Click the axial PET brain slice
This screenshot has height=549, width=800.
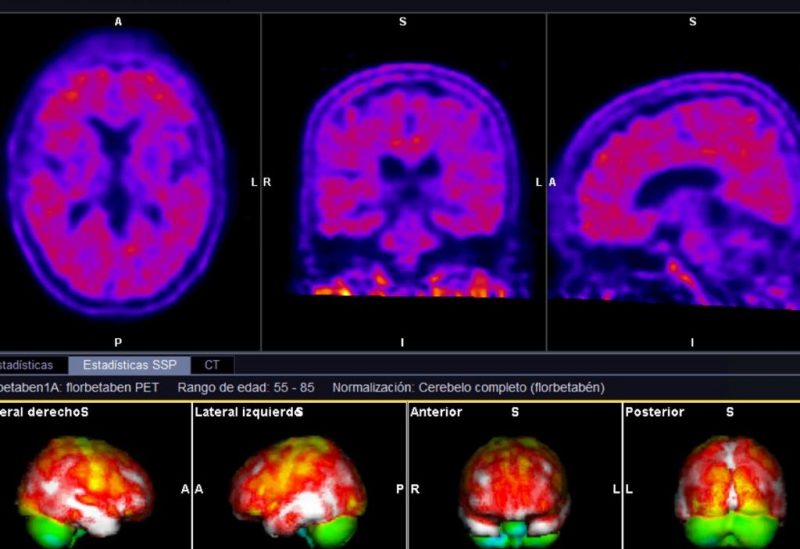(120, 180)
